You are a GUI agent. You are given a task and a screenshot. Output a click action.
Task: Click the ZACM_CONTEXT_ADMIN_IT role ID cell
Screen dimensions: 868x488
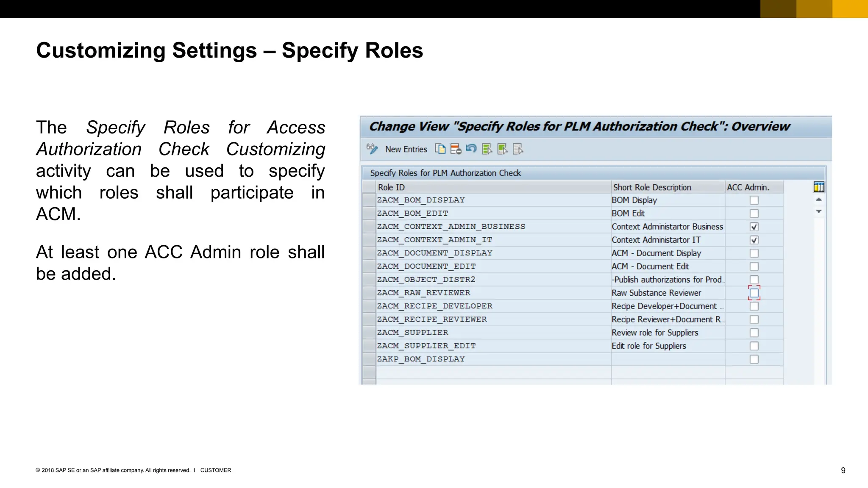[493, 240]
